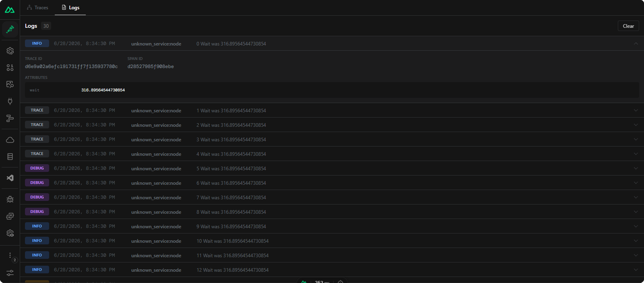Open the Timeline bars icon tab
The height and width of the screenshot is (283, 644).
click(10, 118)
